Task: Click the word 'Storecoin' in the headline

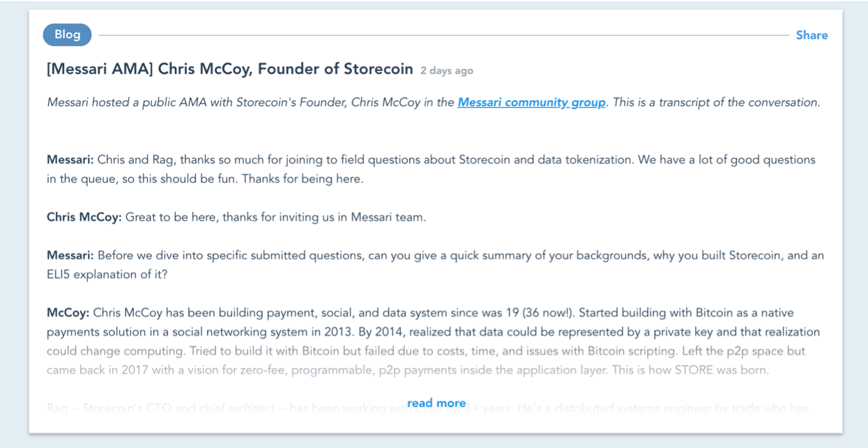Action: [x=379, y=69]
